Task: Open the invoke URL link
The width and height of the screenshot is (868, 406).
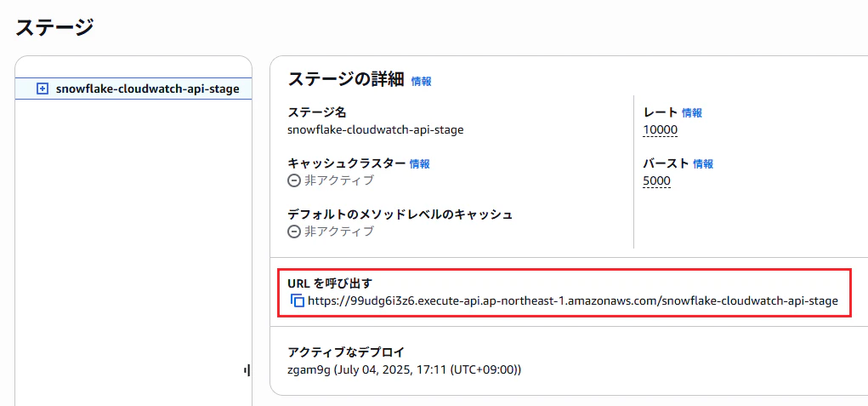Action: pos(573,300)
